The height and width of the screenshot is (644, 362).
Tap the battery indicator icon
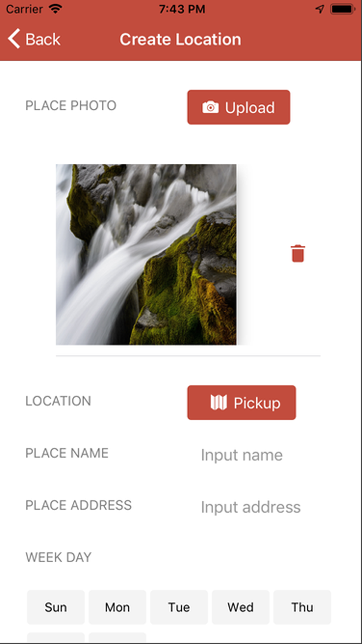tap(342, 9)
